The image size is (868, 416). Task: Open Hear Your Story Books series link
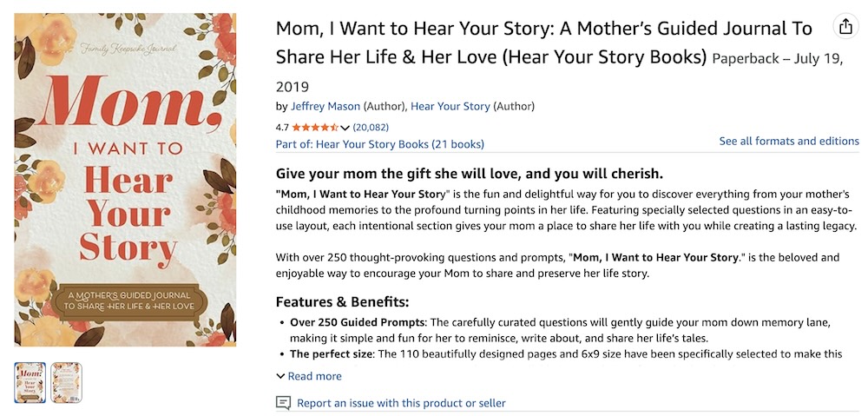click(379, 144)
